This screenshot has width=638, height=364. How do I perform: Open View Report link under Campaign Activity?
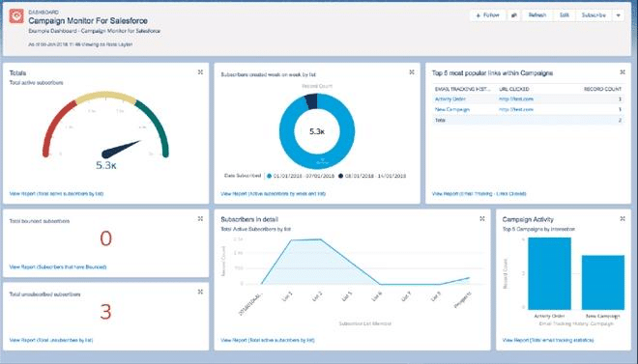click(x=548, y=340)
